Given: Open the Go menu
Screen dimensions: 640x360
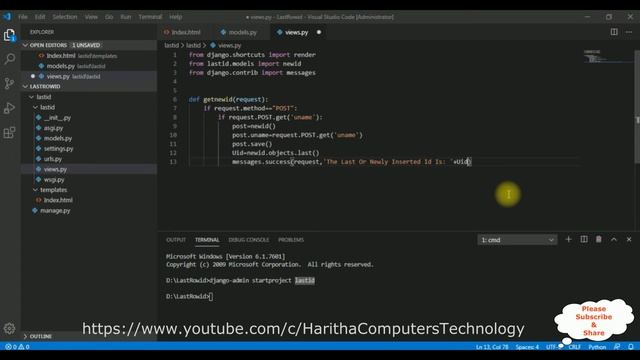Looking at the screenshot, I should [x=109, y=17].
